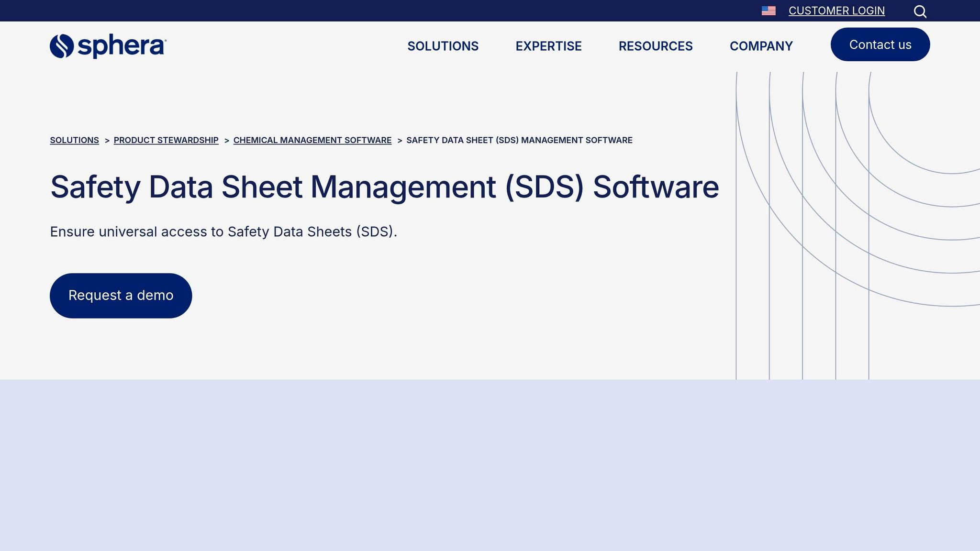
Task: Select the US flag region icon
Action: (x=768, y=11)
